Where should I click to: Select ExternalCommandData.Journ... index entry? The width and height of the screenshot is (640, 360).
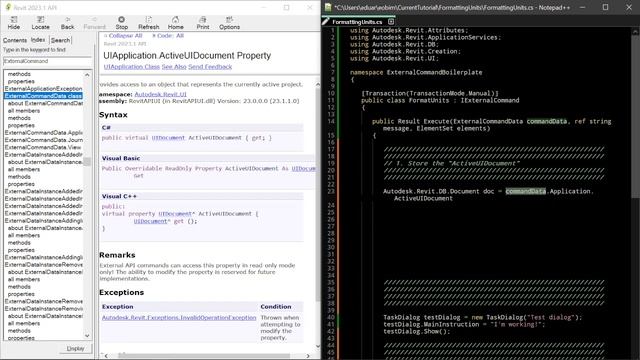[43, 140]
